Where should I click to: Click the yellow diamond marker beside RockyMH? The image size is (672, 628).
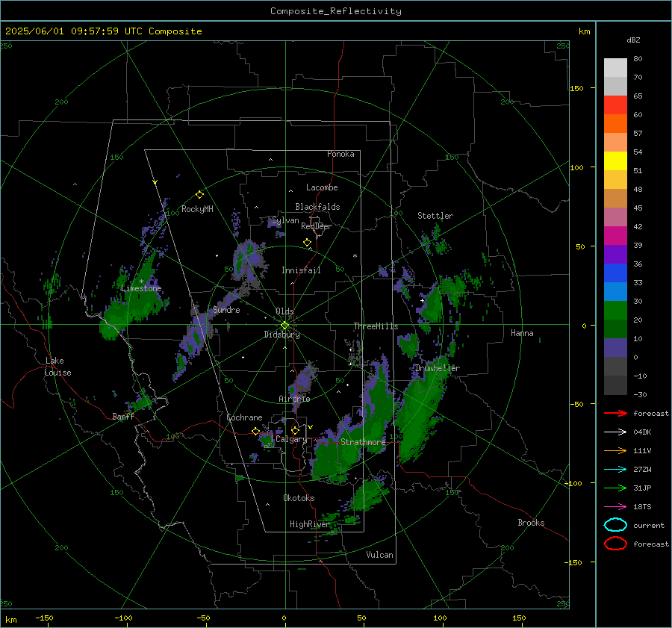pos(199,195)
